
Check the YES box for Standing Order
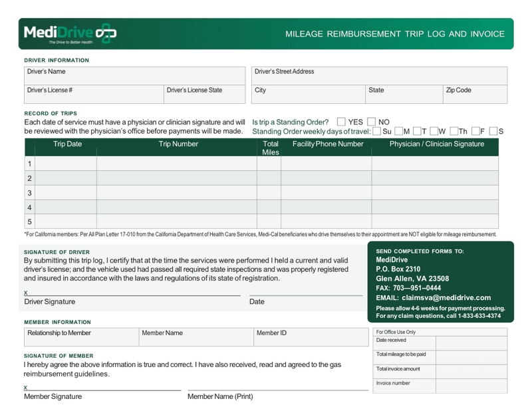(x=341, y=122)
